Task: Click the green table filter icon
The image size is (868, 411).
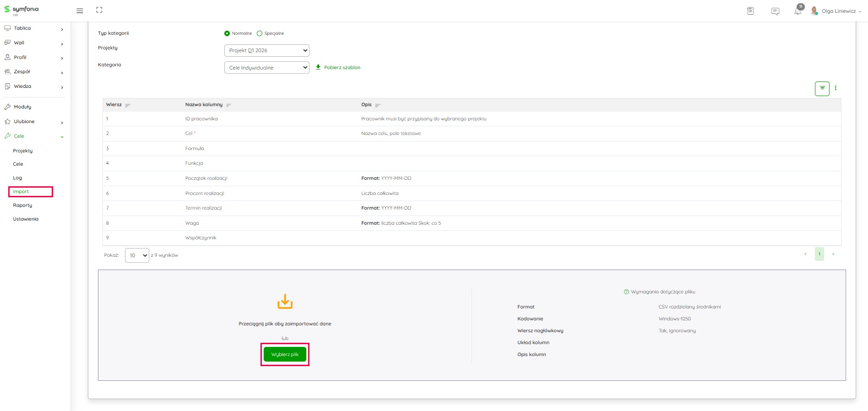Action: coord(822,88)
